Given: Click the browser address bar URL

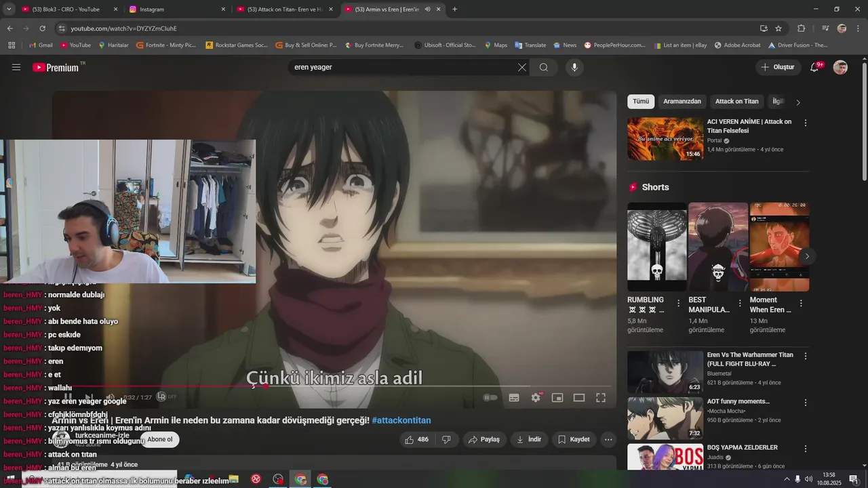Looking at the screenshot, I should coord(124,28).
